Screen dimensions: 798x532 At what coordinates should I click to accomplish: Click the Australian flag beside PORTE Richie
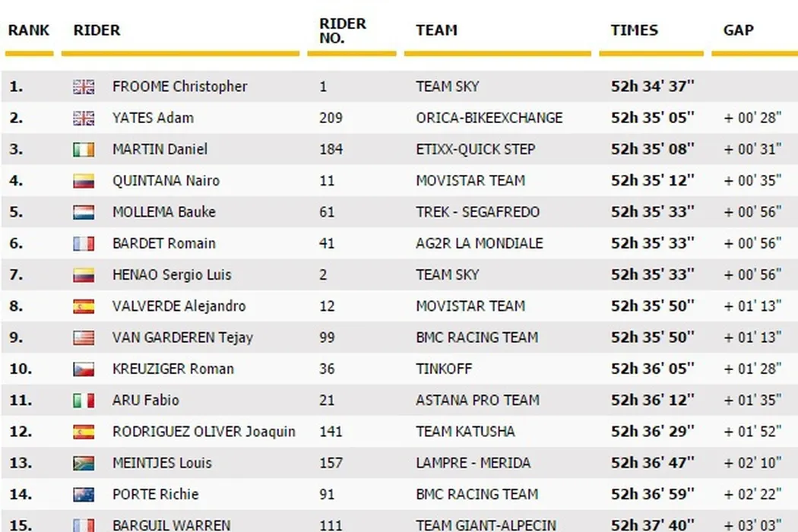84,495
